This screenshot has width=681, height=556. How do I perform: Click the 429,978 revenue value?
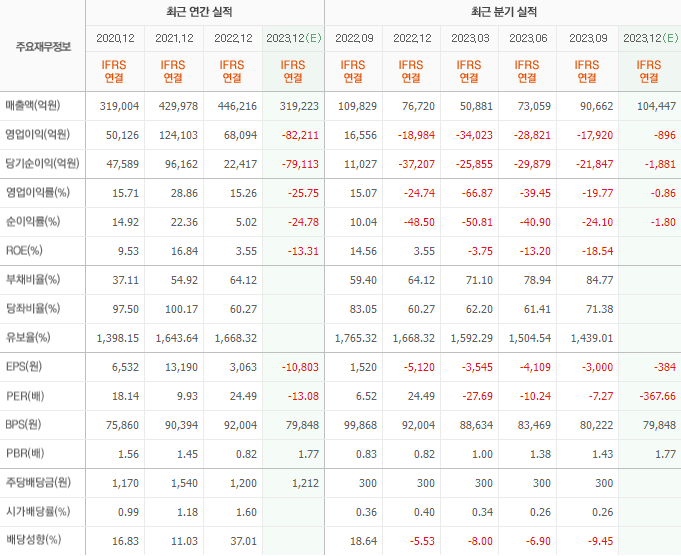point(178,106)
